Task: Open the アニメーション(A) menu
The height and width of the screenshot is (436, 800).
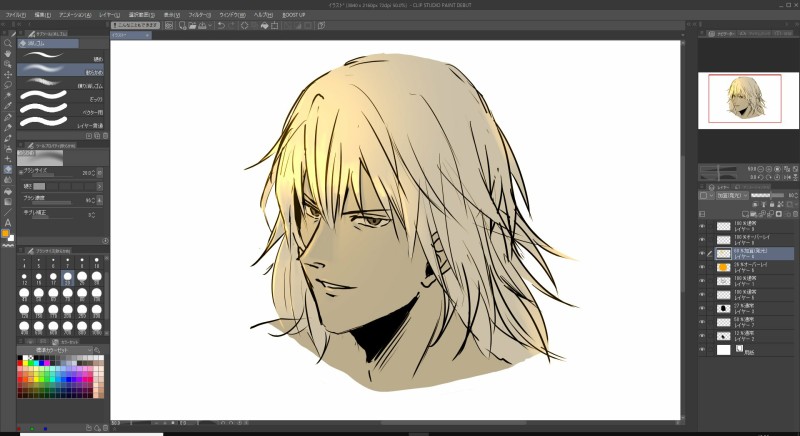Action: tap(75, 15)
